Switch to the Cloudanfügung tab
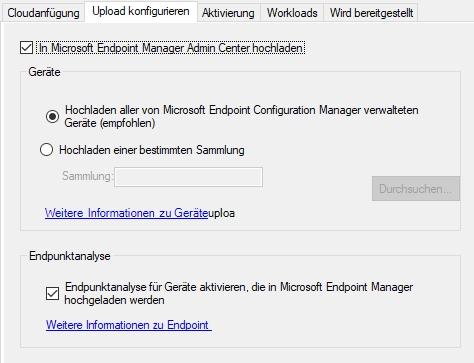The width and height of the screenshot is (474, 363). pos(43,13)
